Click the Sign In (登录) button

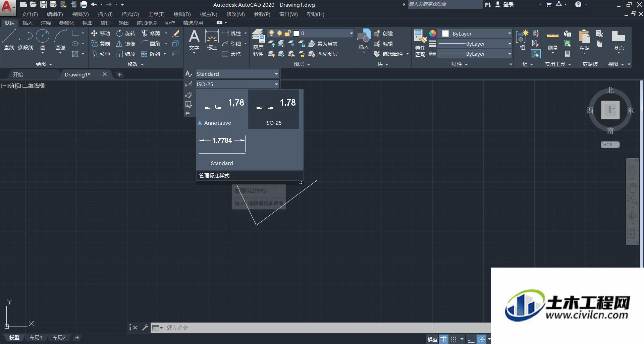pos(504,4)
